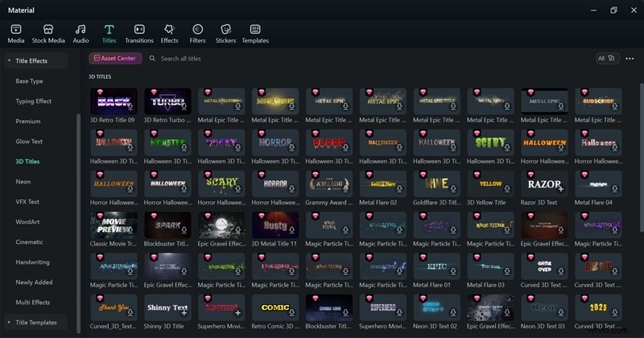This screenshot has height=338, width=644.
Task: Add the Shinny 3D Title preset
Action: pos(184,313)
